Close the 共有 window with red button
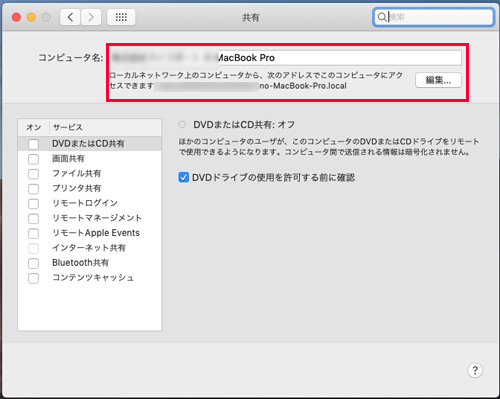 tap(16, 17)
